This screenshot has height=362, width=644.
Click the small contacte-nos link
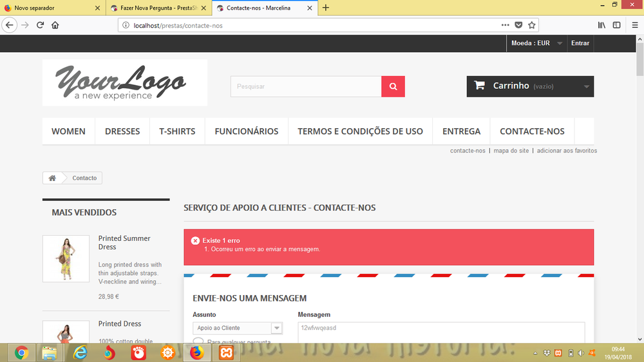(x=468, y=151)
